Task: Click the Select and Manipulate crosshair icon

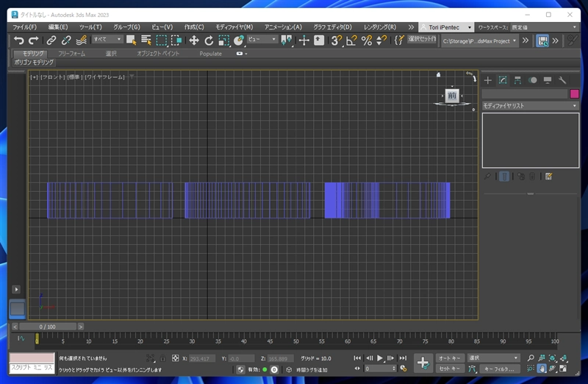Action: click(x=304, y=40)
